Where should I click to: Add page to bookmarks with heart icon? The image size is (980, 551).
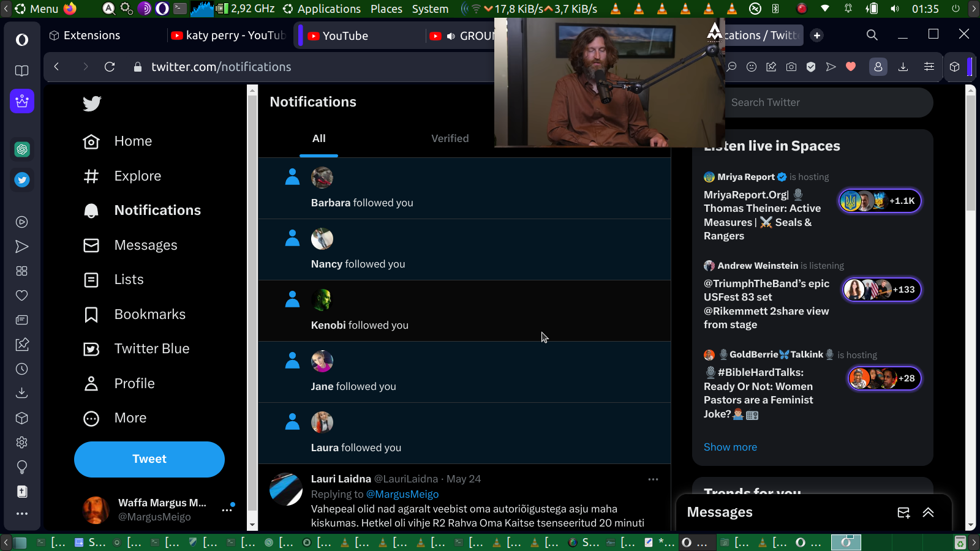[851, 67]
